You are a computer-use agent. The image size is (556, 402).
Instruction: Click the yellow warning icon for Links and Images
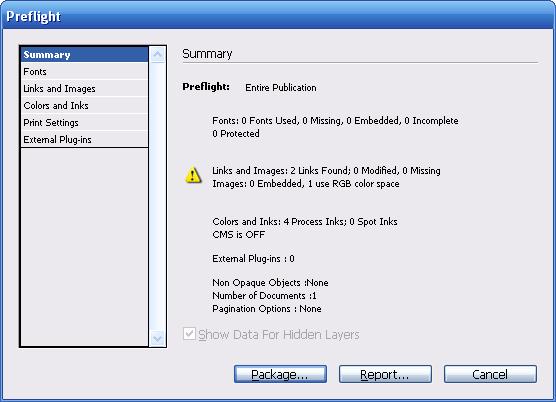(x=193, y=175)
